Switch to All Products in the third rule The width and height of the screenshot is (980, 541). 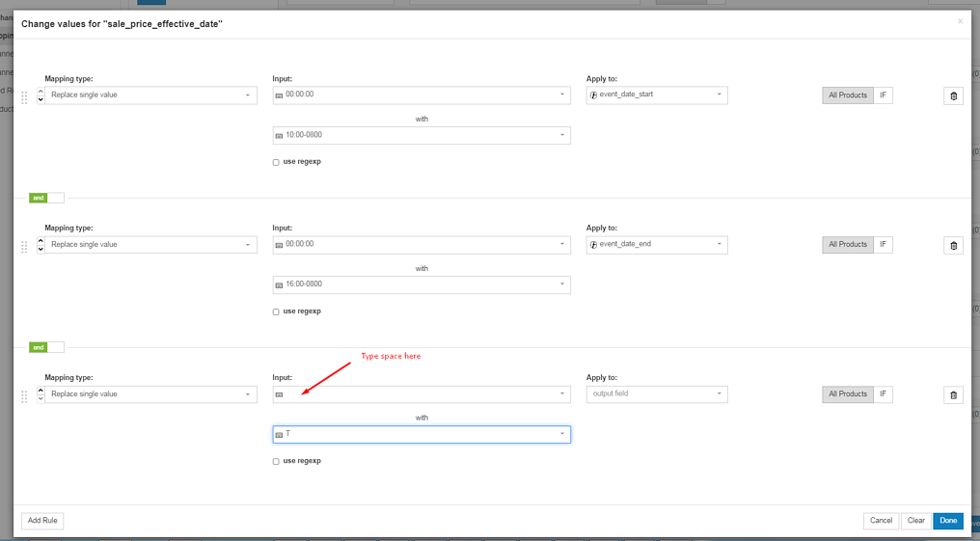coord(848,394)
